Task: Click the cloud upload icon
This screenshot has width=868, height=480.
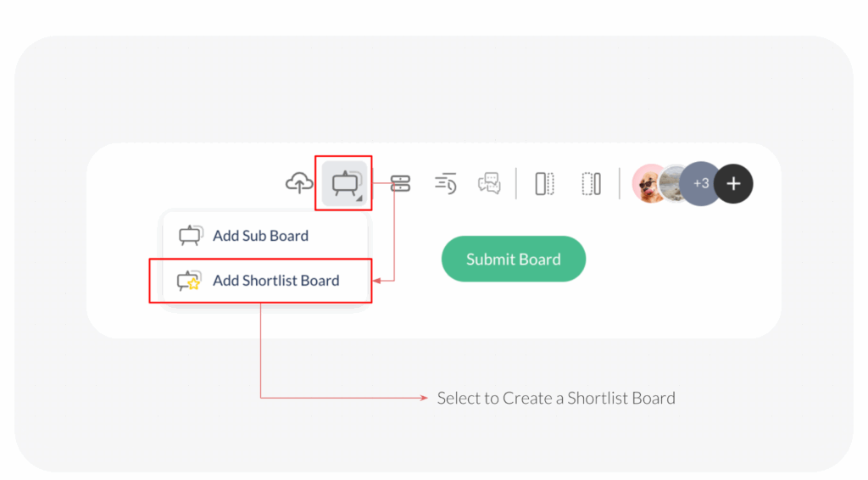Action: (x=298, y=182)
